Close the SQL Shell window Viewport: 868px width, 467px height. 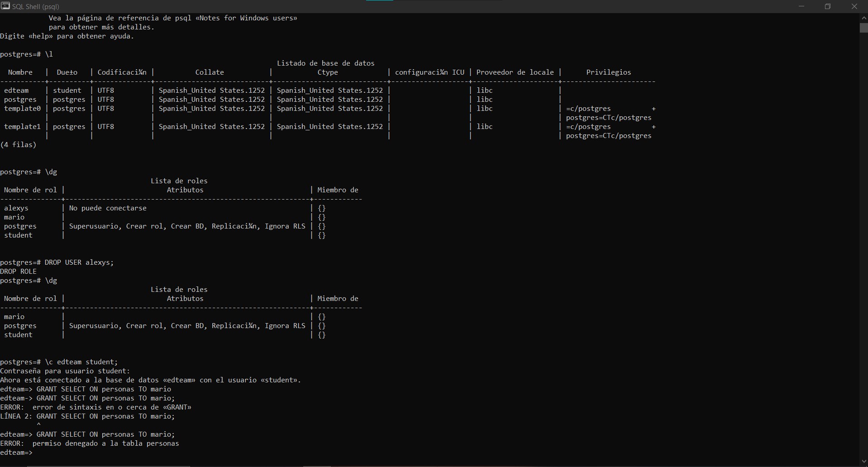[854, 6]
